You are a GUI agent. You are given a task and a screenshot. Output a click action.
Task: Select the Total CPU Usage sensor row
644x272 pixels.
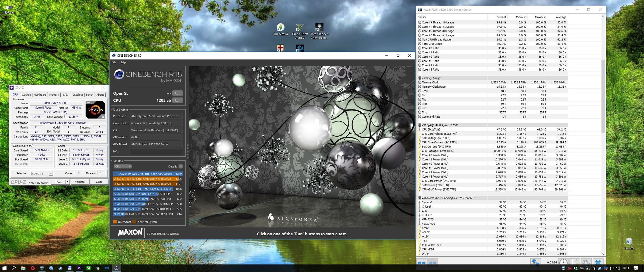(x=493, y=44)
